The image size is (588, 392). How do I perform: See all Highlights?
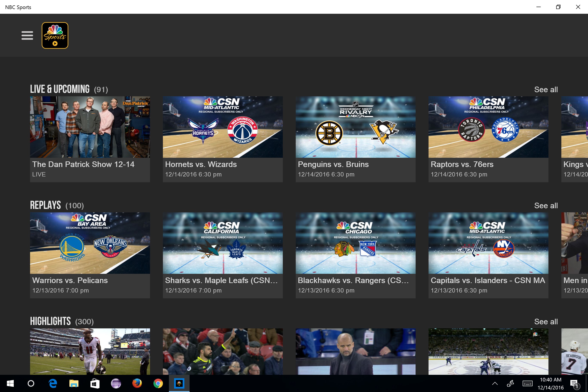tap(546, 322)
